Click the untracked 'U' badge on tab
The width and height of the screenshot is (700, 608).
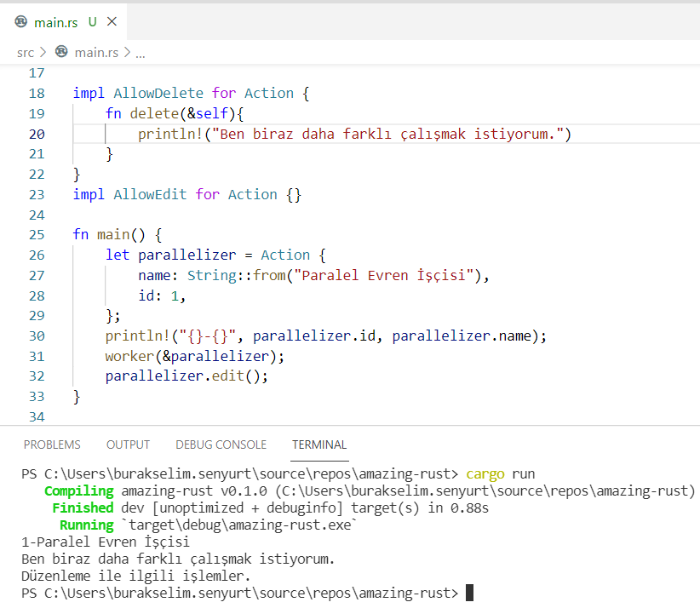pyautogui.click(x=92, y=22)
